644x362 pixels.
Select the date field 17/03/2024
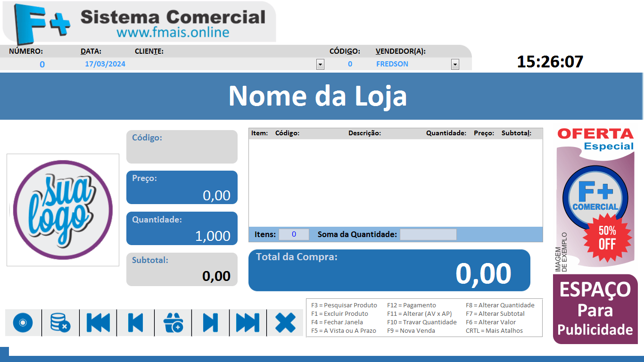105,64
